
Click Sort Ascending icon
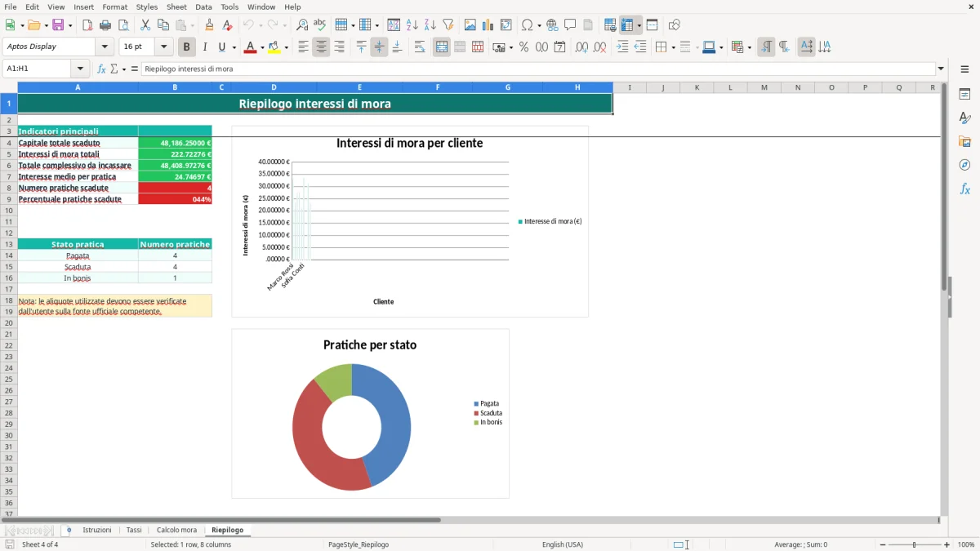(x=412, y=25)
